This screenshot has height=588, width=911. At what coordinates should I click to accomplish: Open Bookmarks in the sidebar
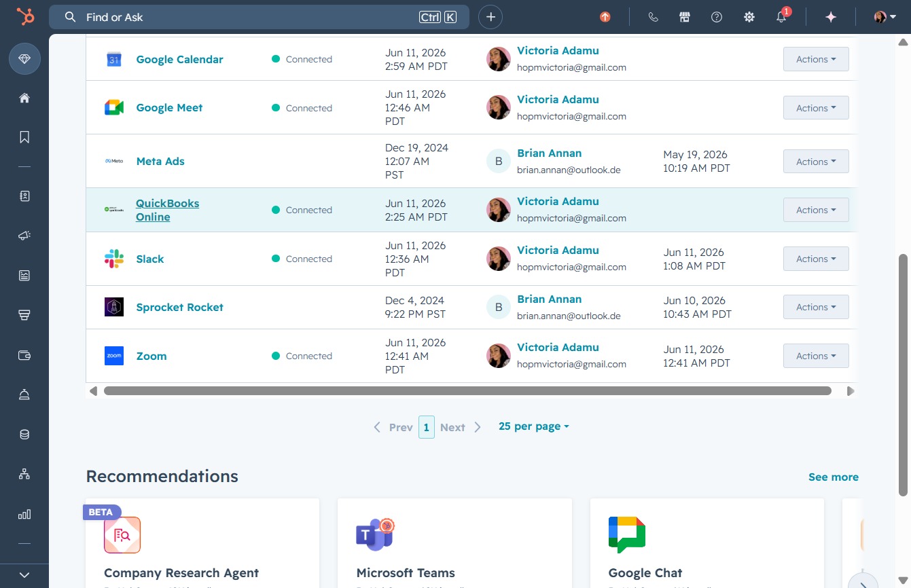click(24, 137)
